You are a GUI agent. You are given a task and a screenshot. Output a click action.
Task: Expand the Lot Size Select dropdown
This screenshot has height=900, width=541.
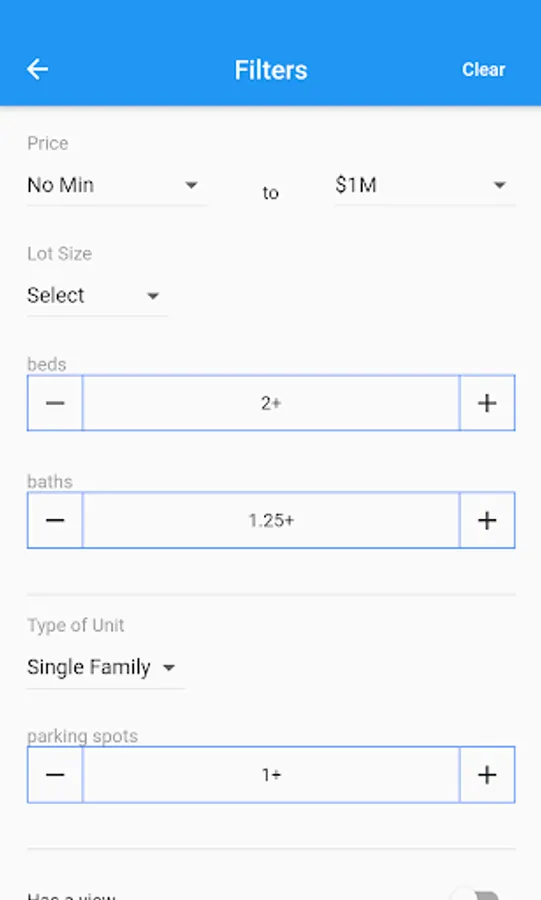point(98,296)
